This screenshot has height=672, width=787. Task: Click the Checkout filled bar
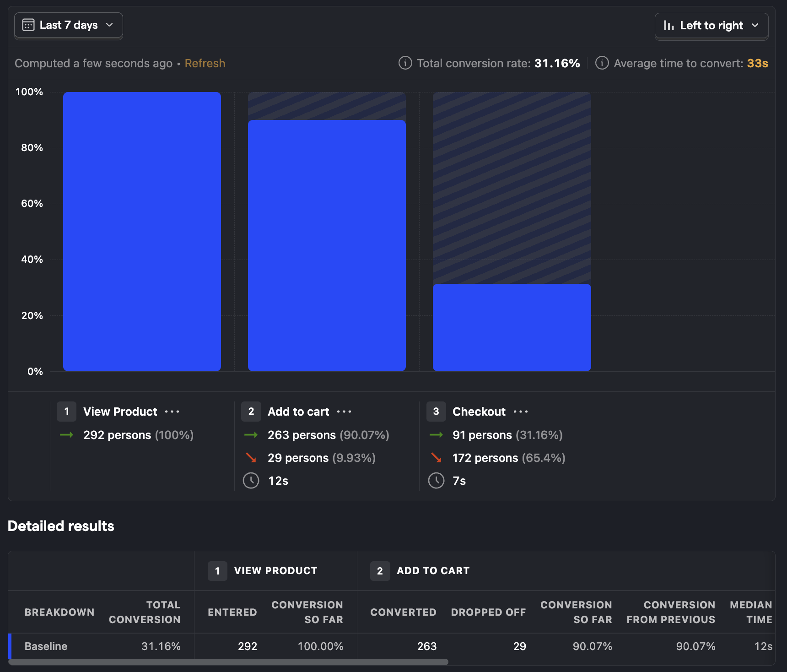pyautogui.click(x=512, y=327)
